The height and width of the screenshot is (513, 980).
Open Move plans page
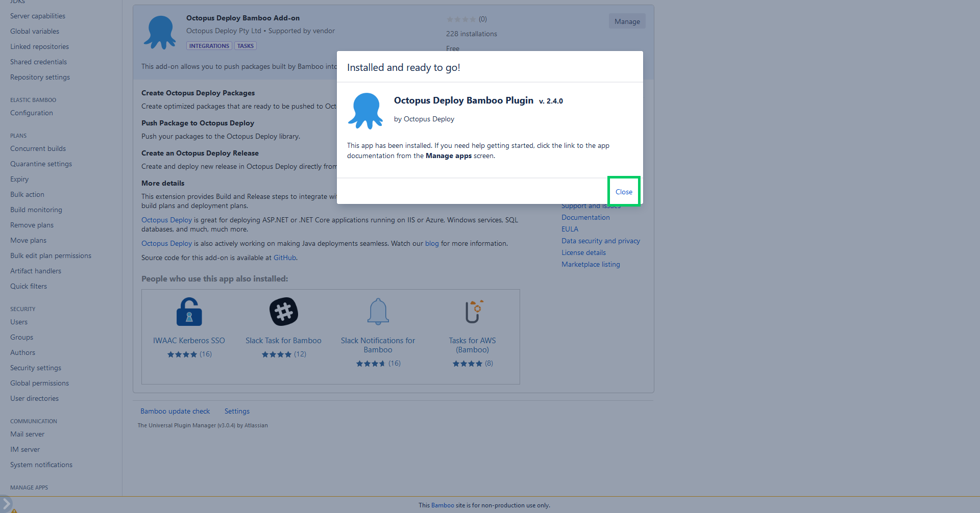coord(28,240)
